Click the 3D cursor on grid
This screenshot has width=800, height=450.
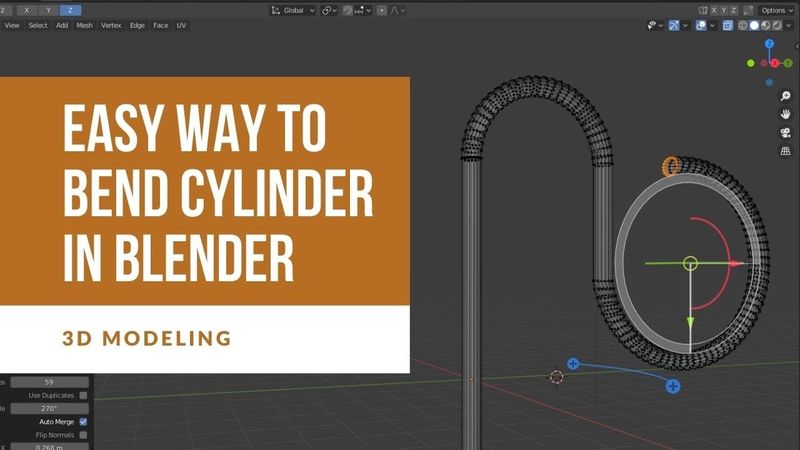(x=557, y=377)
